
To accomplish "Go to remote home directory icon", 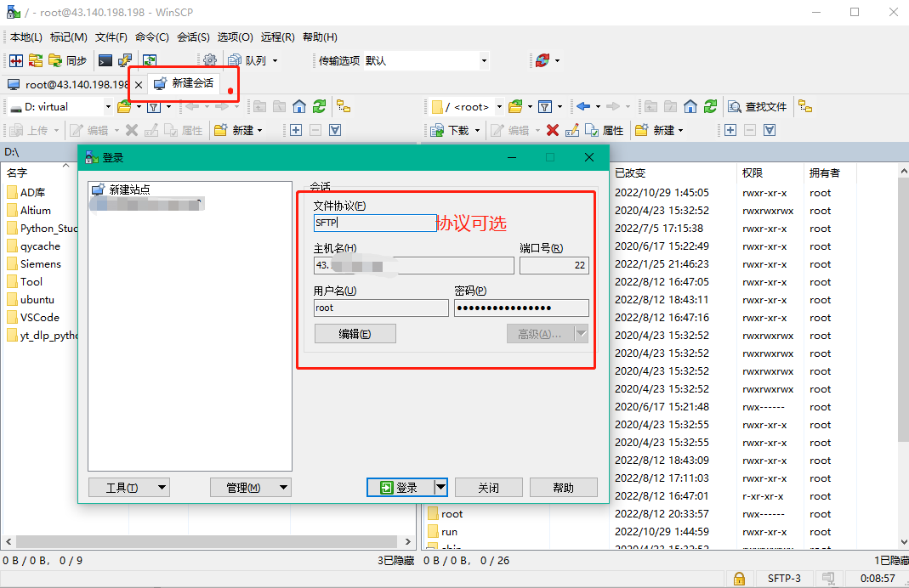I will pyautogui.click(x=690, y=106).
